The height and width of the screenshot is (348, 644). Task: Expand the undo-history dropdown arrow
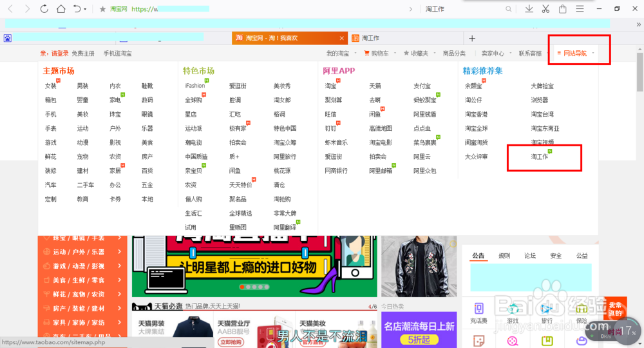pos(85,9)
